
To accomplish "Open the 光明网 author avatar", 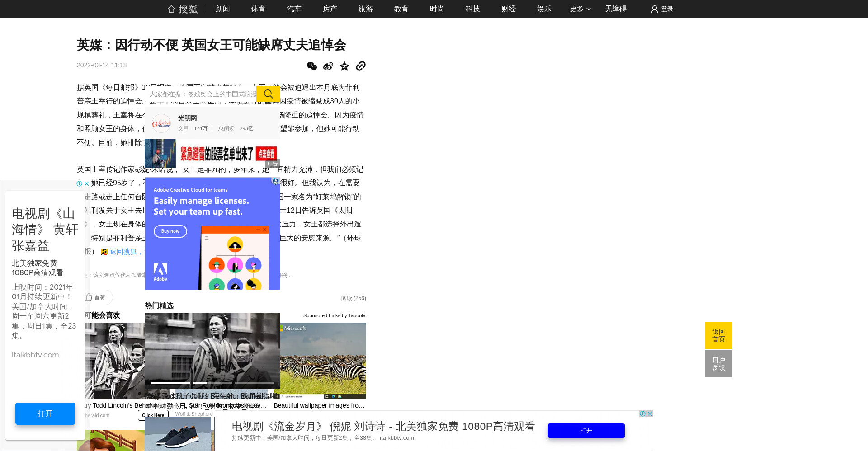I will (x=161, y=123).
